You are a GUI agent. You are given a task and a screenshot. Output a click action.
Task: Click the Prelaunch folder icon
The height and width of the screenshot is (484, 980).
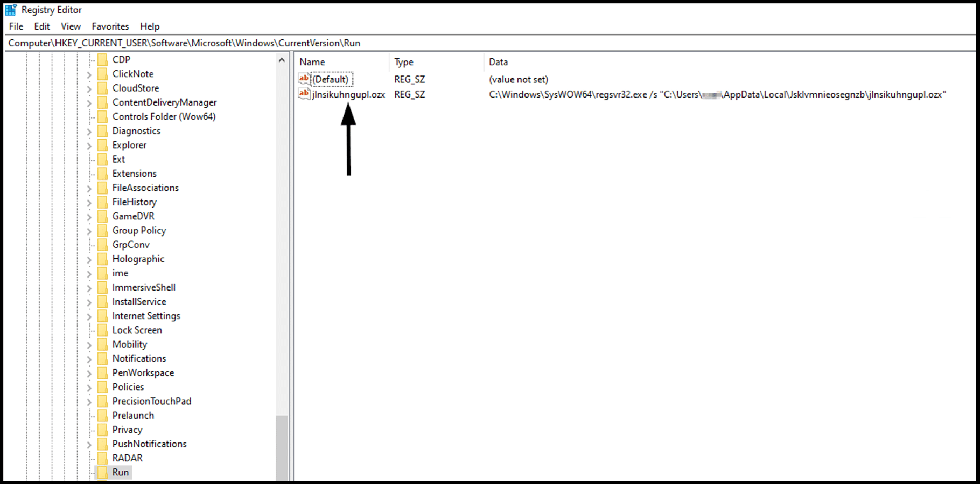(102, 416)
